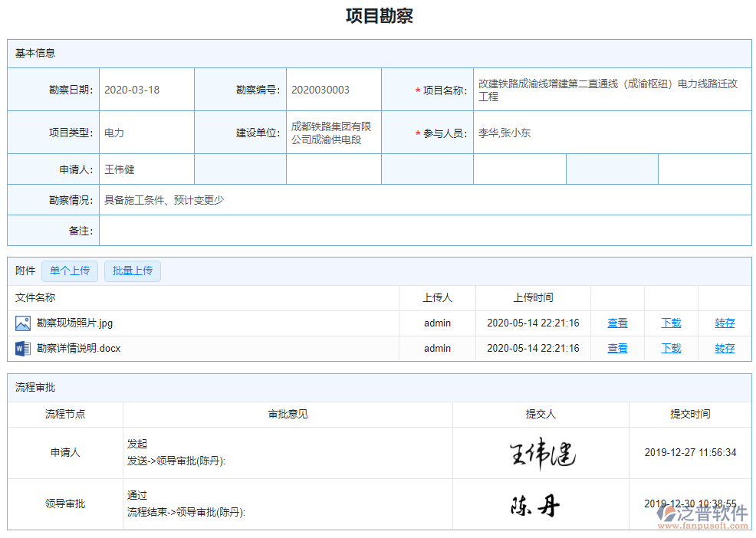
Task: Click 转存 for 勘察详情说明.docx
Action: click(725, 348)
